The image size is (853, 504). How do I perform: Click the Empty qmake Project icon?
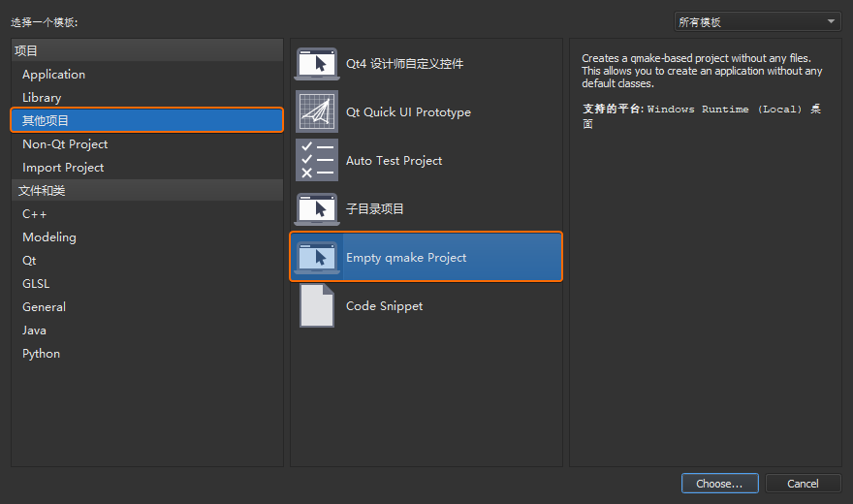[317, 258]
